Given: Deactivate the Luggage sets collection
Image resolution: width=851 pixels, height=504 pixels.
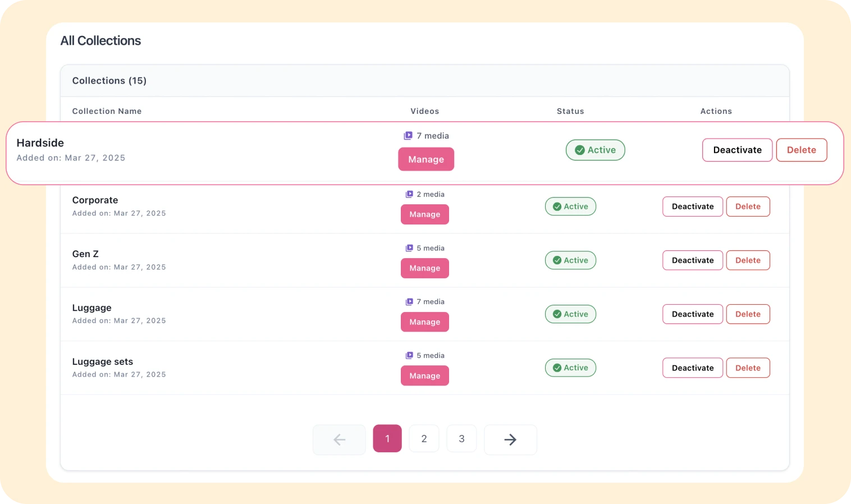Looking at the screenshot, I should 692,368.
